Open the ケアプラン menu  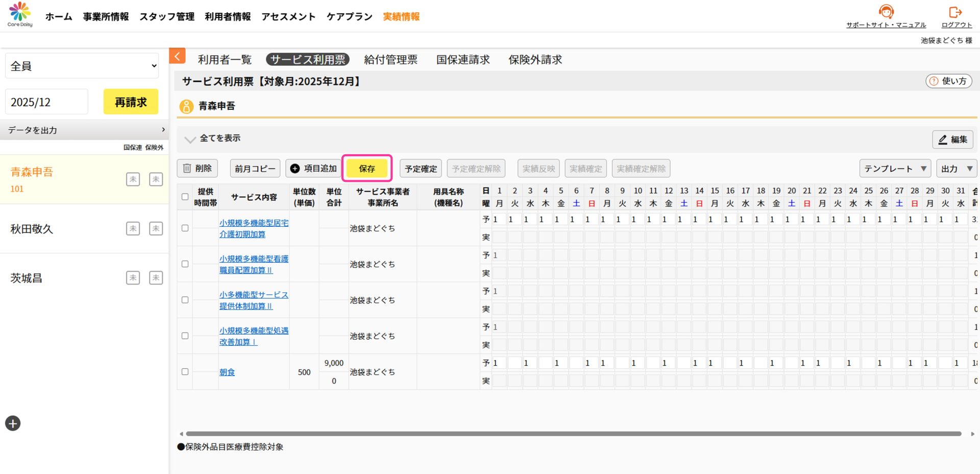point(349,17)
